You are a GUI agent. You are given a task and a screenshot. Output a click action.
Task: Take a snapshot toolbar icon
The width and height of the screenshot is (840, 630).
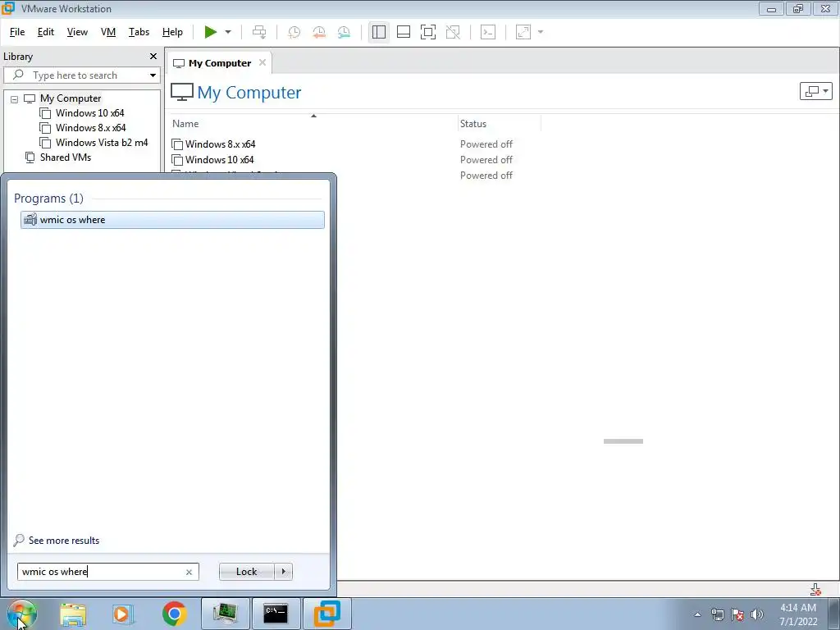click(x=294, y=32)
